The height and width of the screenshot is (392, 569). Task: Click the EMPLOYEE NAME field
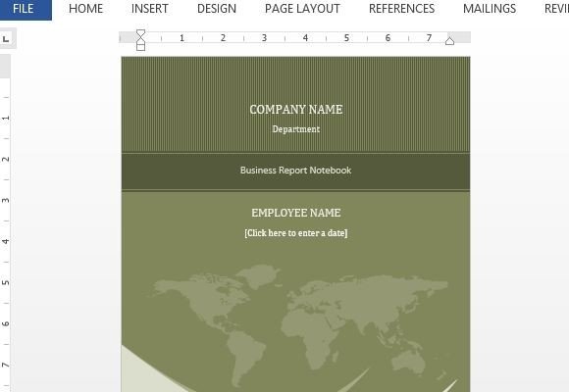[296, 213]
